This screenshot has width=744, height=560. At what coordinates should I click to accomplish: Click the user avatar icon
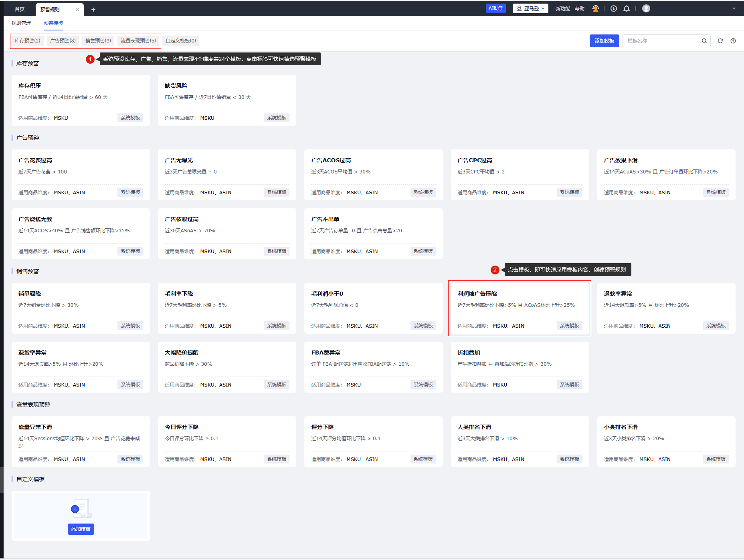[x=646, y=8]
